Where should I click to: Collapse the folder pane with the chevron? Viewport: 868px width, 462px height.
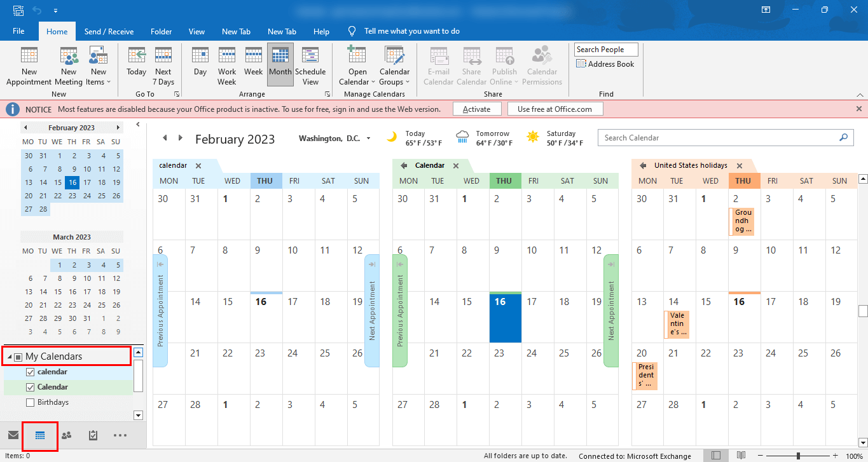[x=139, y=125]
